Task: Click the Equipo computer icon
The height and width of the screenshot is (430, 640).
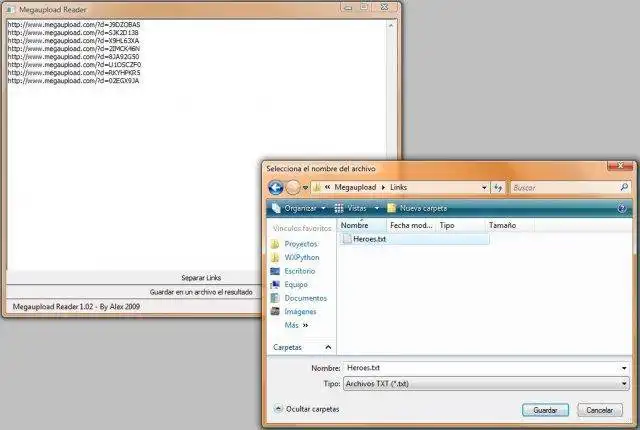Action: (x=275, y=285)
